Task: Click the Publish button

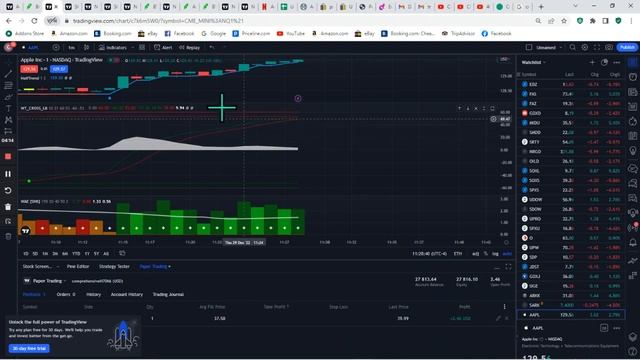Action: click(x=627, y=47)
